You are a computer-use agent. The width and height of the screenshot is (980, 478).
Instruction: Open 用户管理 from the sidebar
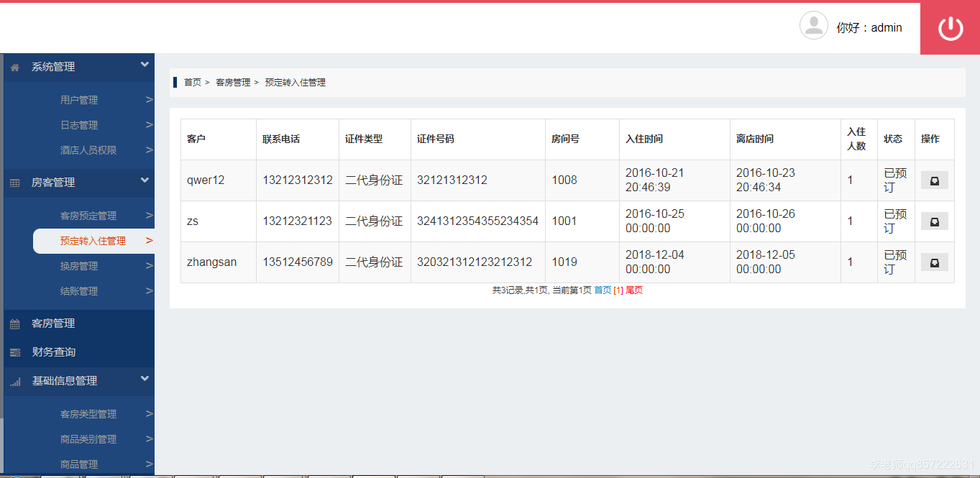[x=79, y=99]
